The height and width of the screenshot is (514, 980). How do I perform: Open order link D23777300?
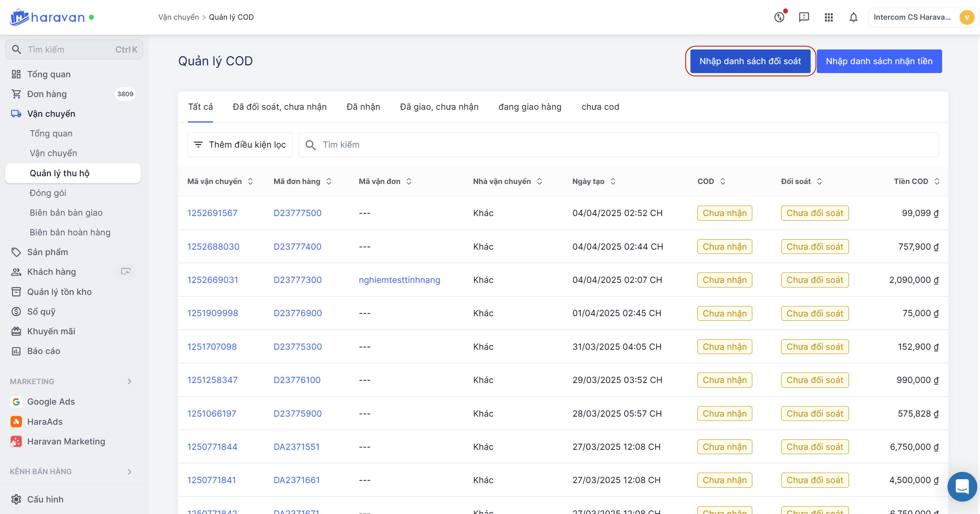tap(297, 280)
